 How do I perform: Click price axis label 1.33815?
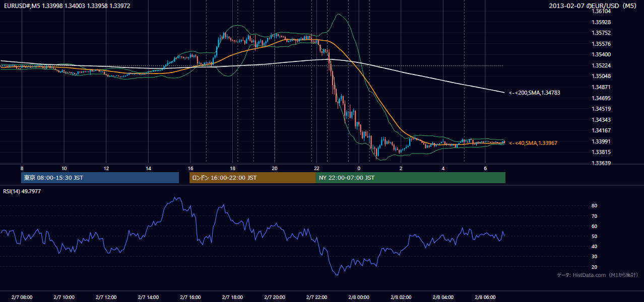pos(601,152)
